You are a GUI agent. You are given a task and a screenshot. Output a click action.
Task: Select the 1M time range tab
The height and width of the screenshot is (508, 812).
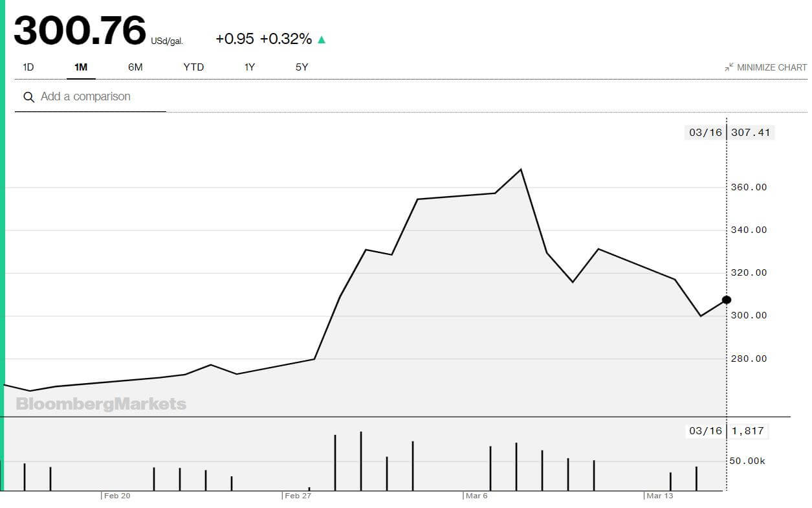[81, 67]
